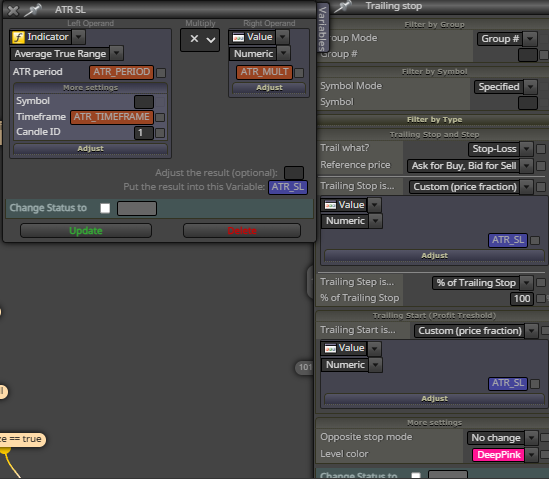This screenshot has width=549, height=479.
Task: Open the Trailing Stop is Custom dropdown
Action: click(526, 187)
